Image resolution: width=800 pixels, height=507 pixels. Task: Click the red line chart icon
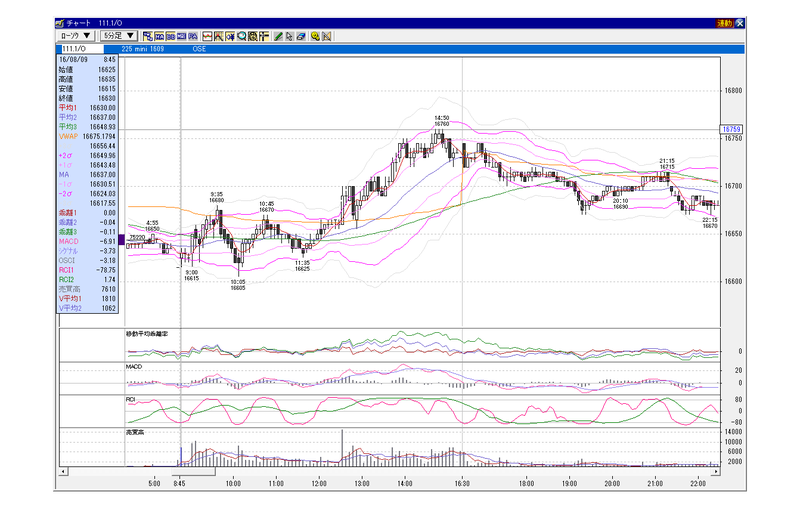click(x=207, y=36)
